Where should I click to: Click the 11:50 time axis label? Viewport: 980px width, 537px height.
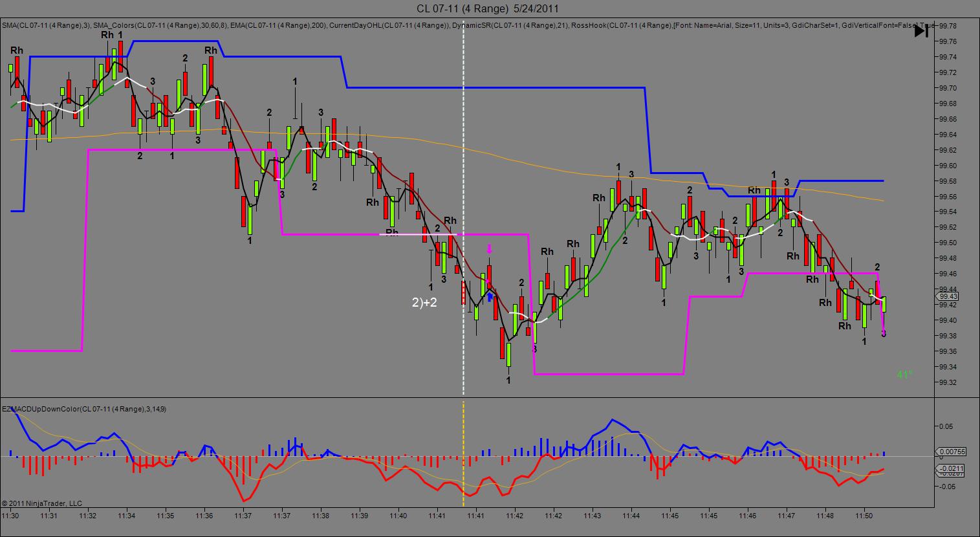(864, 516)
